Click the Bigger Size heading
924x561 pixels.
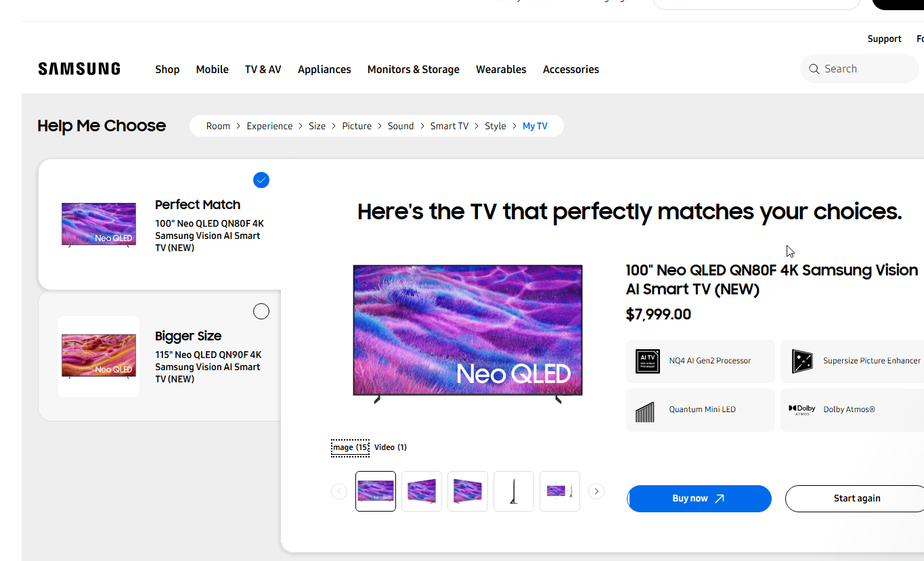coord(188,336)
